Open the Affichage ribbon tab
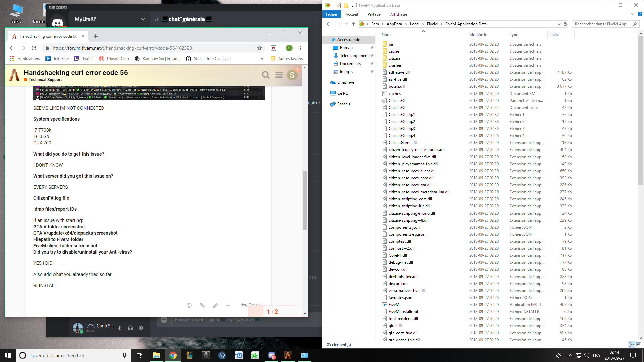This screenshot has width=644, height=362. 398,14
